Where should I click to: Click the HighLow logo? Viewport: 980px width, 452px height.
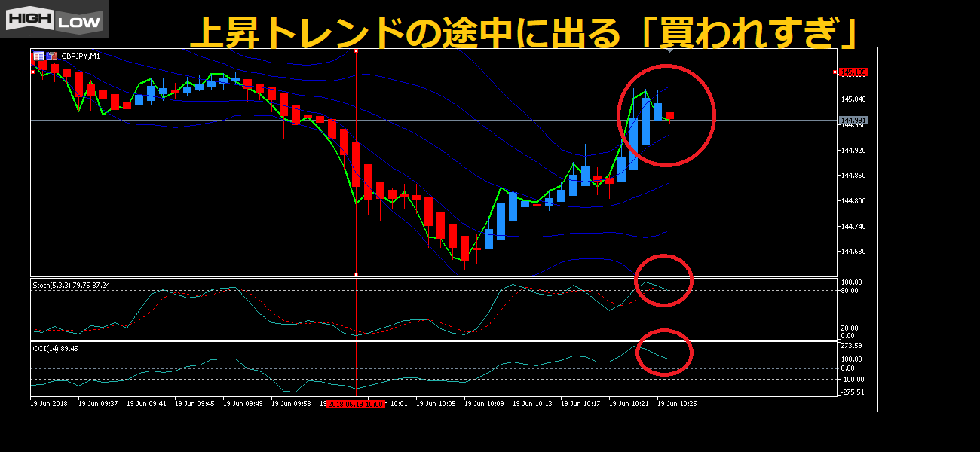pyautogui.click(x=54, y=20)
